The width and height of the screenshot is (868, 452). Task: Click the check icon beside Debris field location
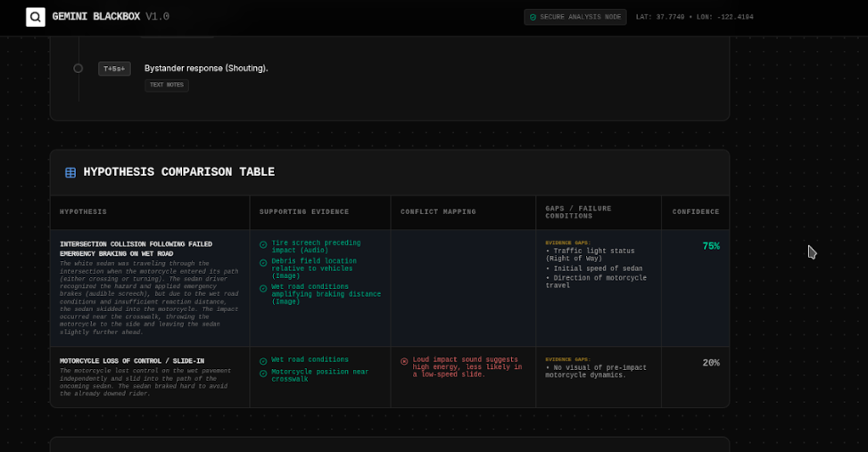(x=263, y=263)
